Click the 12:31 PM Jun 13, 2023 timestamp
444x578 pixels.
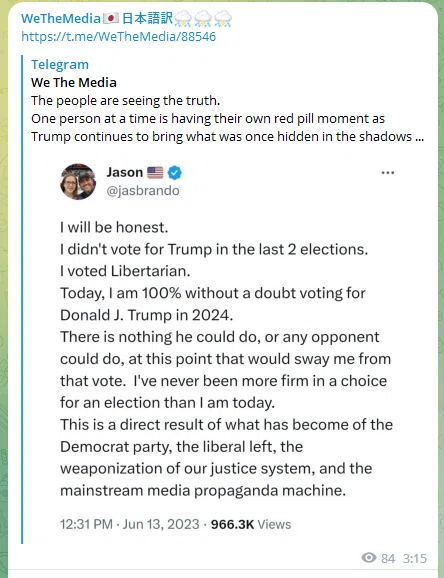tap(130, 524)
